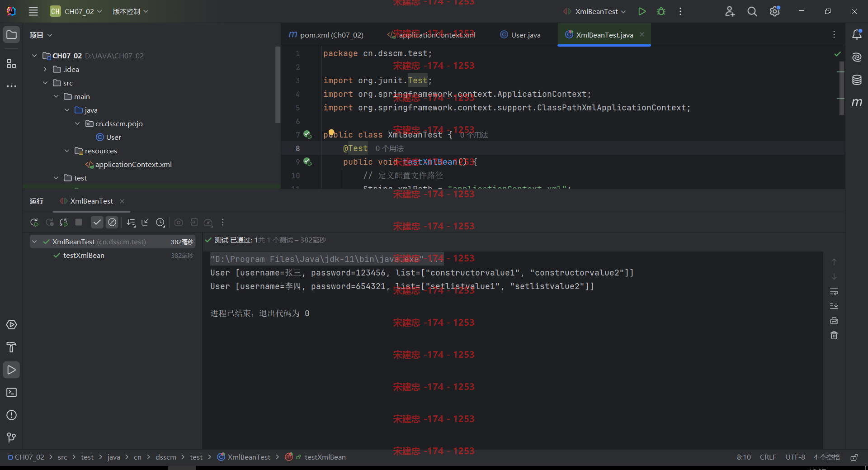Open the Project tool window folder icon

click(11, 35)
